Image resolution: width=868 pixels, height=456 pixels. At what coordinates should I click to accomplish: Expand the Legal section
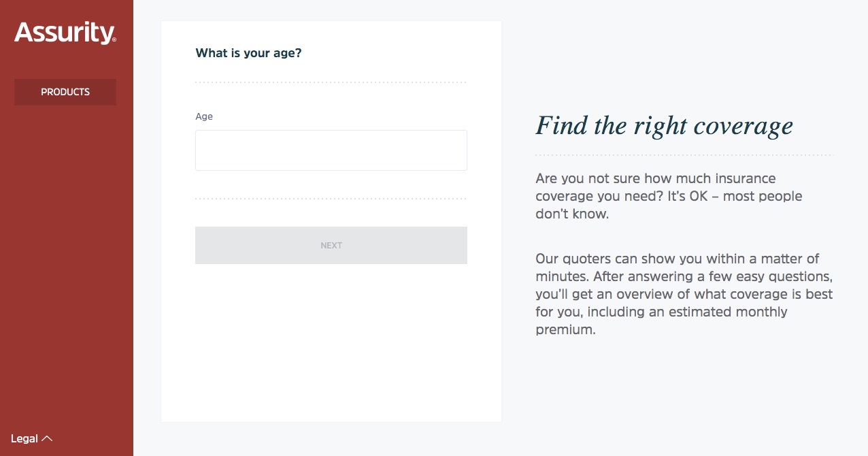pos(24,438)
